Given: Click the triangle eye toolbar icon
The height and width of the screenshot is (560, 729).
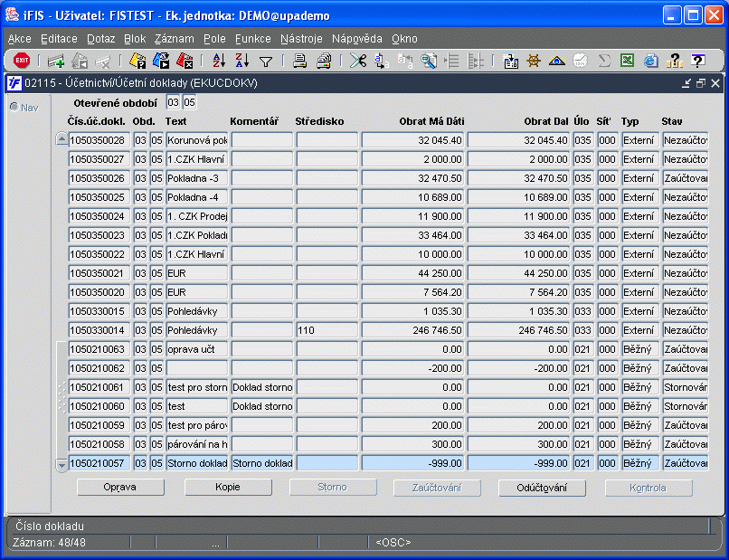Looking at the screenshot, I should click(x=557, y=61).
